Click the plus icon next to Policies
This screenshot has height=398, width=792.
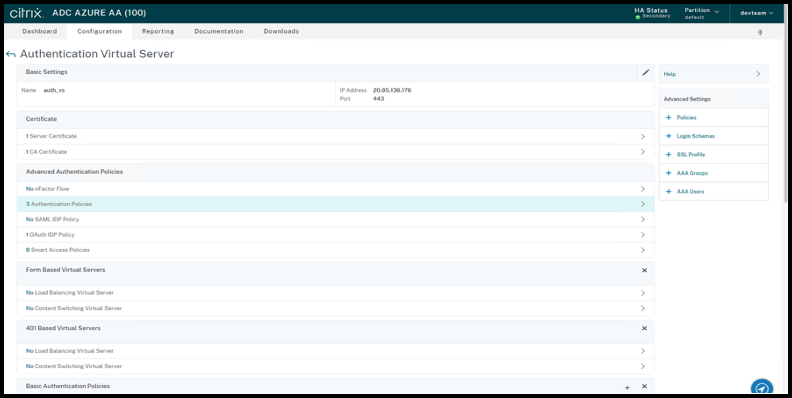669,117
